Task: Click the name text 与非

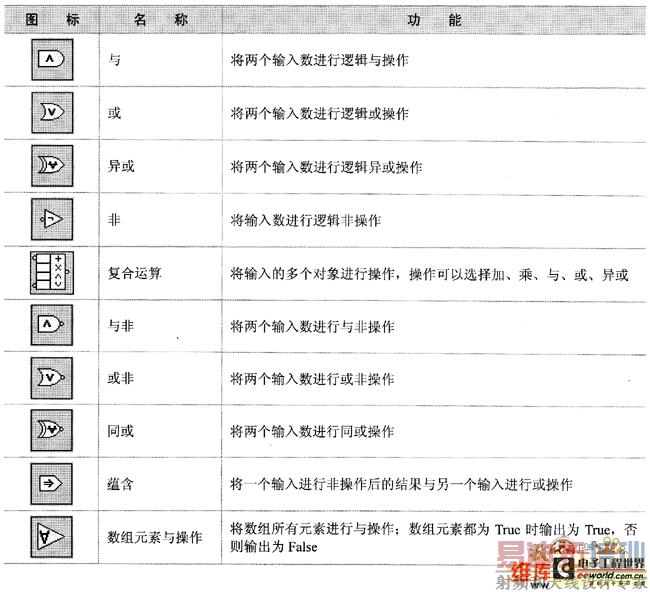Action: point(121,326)
